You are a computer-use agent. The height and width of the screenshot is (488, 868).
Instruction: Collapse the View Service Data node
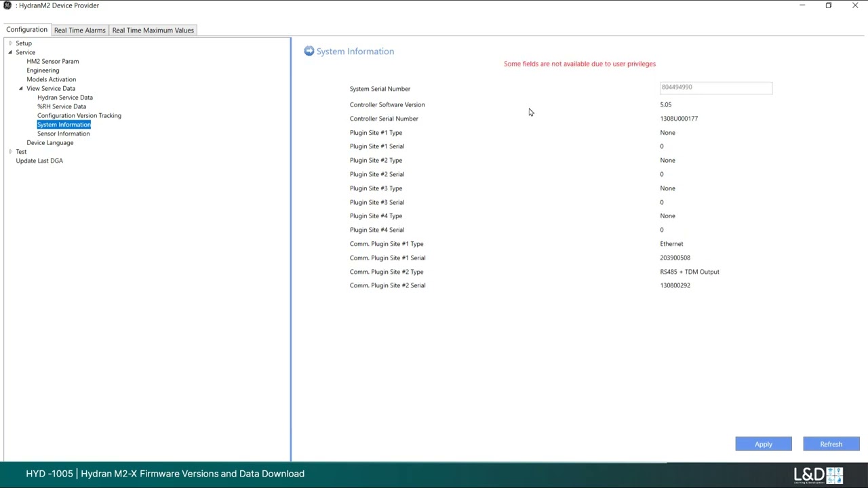pyautogui.click(x=21, y=88)
